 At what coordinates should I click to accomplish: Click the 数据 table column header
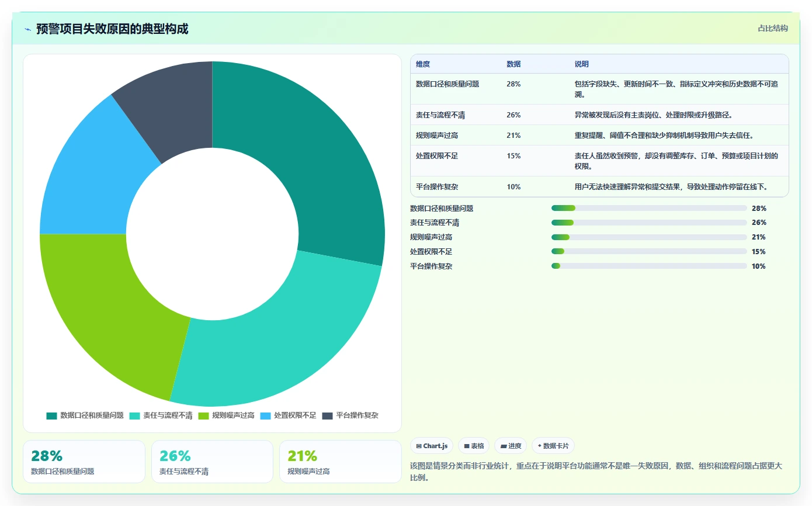point(513,64)
